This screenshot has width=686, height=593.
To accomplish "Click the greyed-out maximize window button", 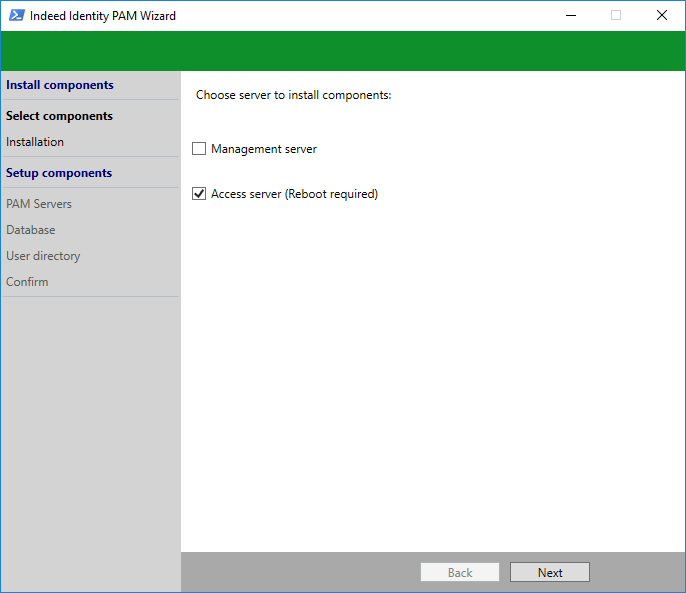I will click(x=616, y=15).
